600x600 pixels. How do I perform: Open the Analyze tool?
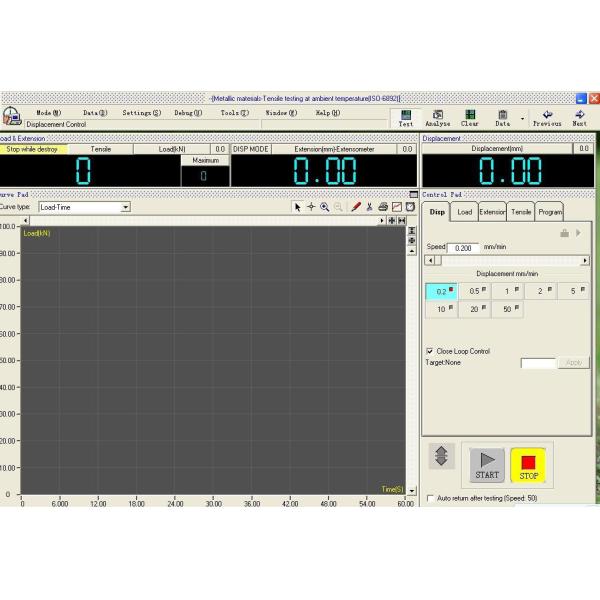pos(437,116)
